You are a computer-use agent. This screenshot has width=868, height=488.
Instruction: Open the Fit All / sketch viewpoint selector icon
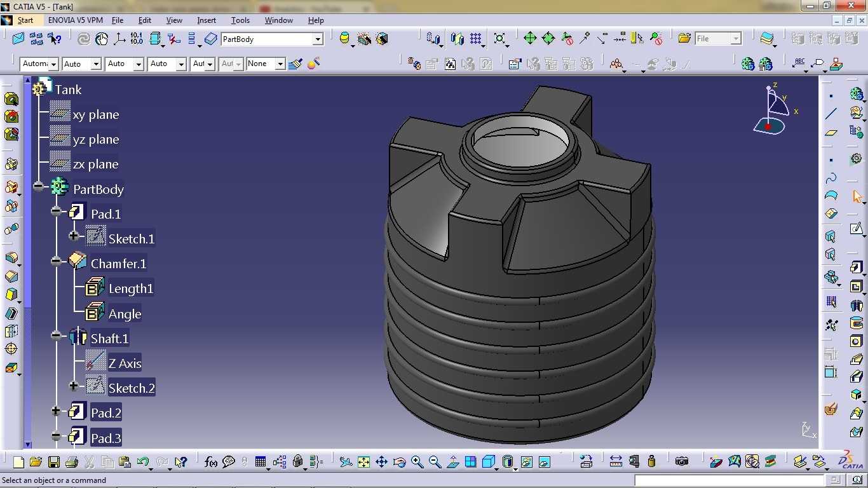point(500,39)
